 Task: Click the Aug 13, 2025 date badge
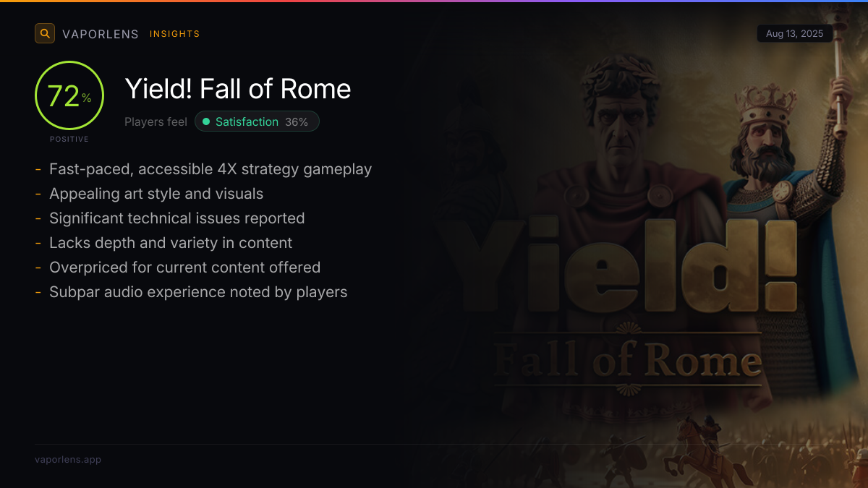pos(794,34)
